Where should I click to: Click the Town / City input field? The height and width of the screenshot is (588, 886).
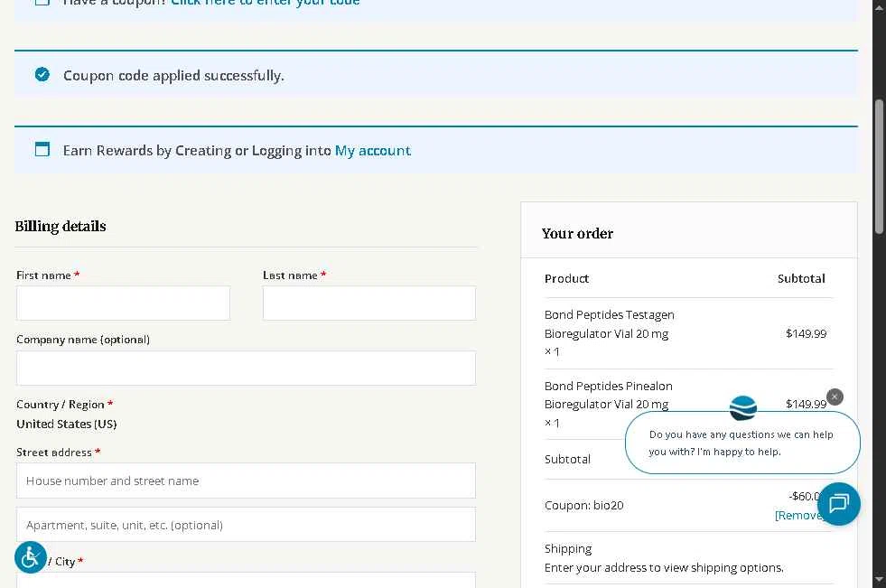click(x=246, y=580)
